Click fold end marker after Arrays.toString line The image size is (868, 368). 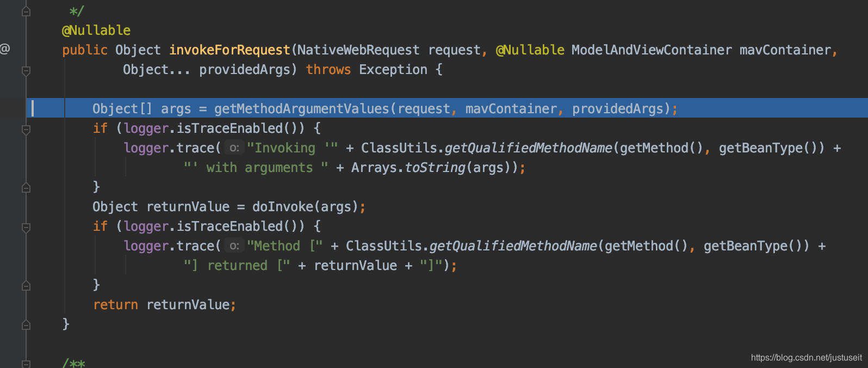pyautogui.click(x=26, y=188)
